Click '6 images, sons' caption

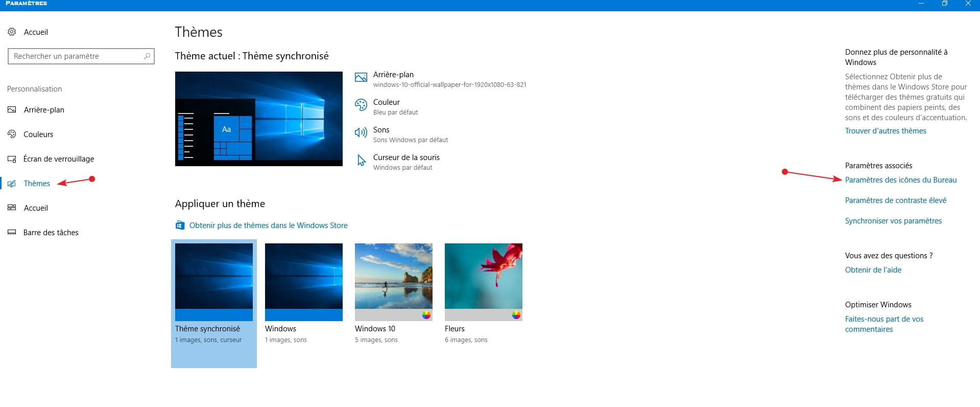point(466,340)
